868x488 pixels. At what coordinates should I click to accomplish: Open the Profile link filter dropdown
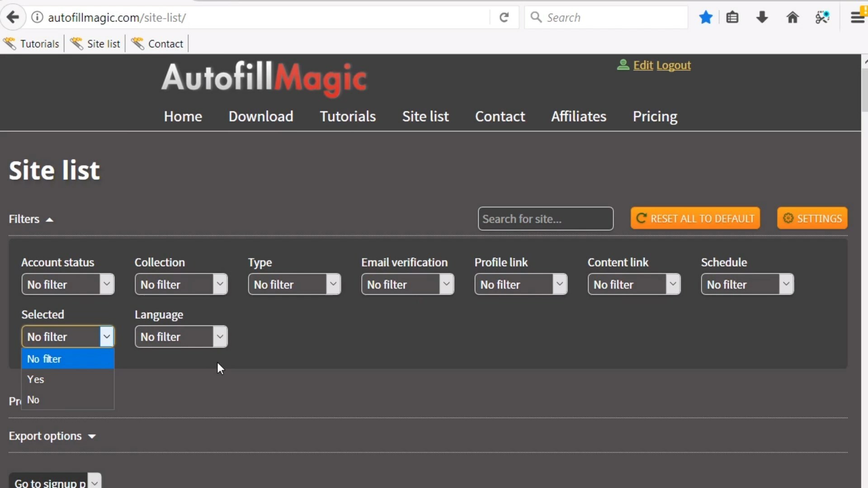(521, 284)
